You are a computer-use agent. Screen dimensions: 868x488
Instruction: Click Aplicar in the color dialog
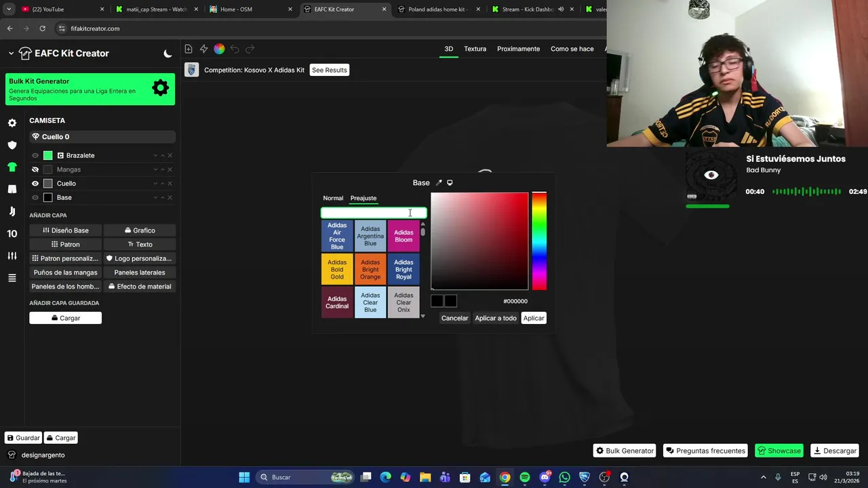534,318
